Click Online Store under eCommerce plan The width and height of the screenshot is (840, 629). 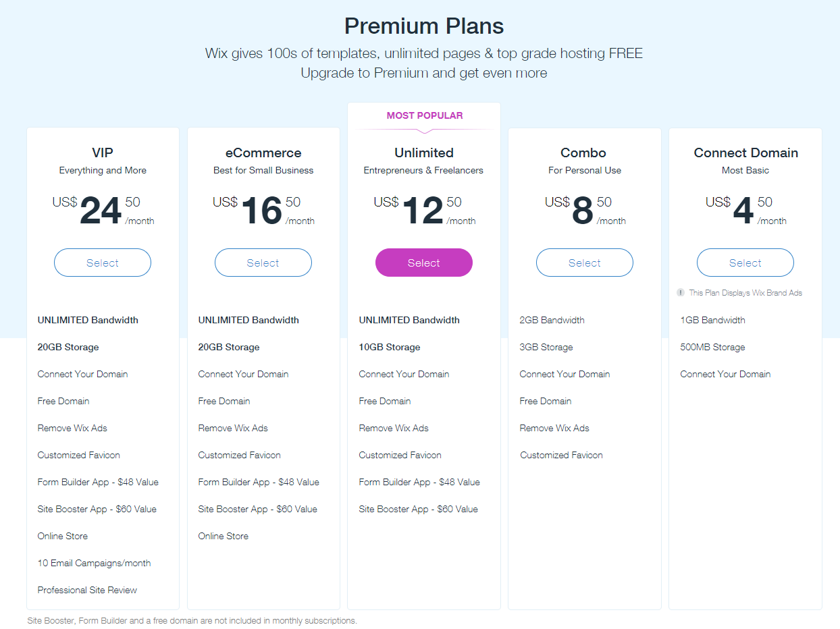click(223, 536)
